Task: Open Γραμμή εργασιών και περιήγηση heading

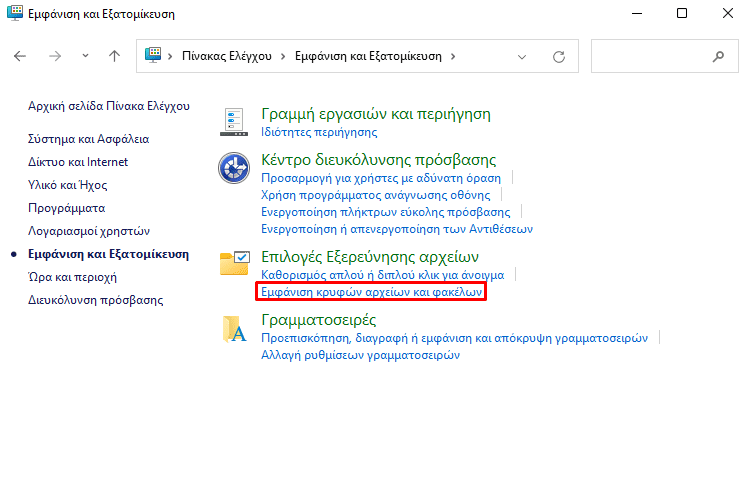Action: click(x=376, y=114)
